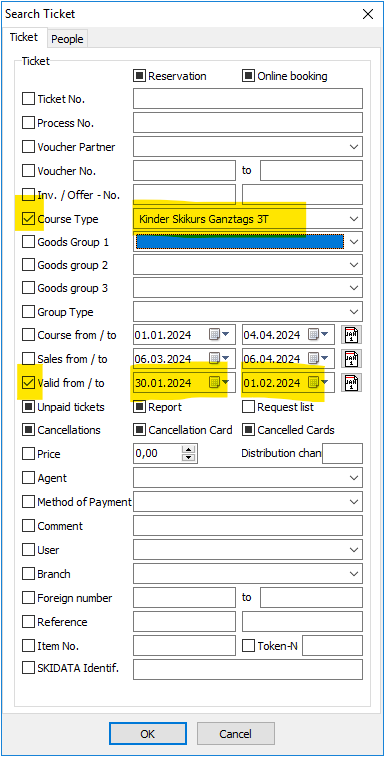Open calendar picker for Valid from date
This screenshot has width=384, height=758.
click(219, 383)
